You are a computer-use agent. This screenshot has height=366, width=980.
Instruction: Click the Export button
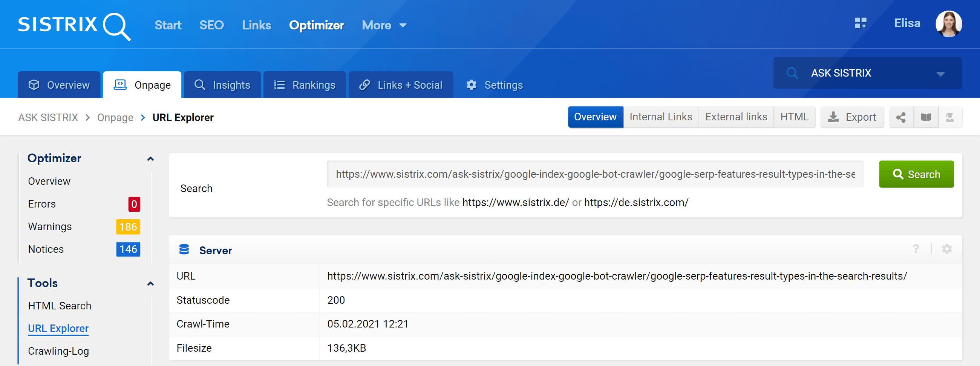click(x=852, y=117)
